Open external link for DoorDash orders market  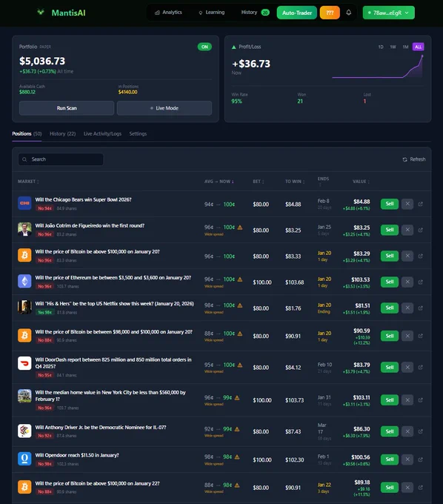coord(420,367)
